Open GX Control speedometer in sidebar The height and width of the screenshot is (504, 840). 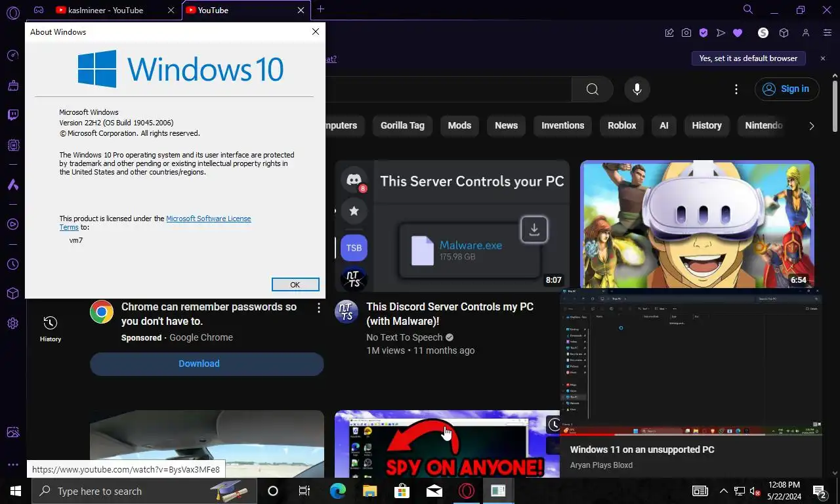coord(12,56)
